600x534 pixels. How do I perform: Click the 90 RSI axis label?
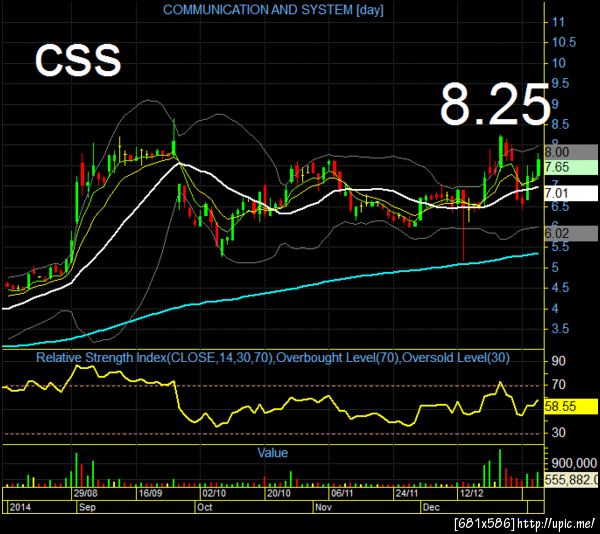(559, 361)
